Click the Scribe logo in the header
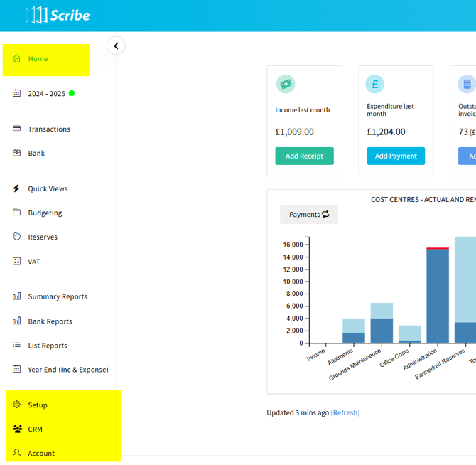 [58, 15]
